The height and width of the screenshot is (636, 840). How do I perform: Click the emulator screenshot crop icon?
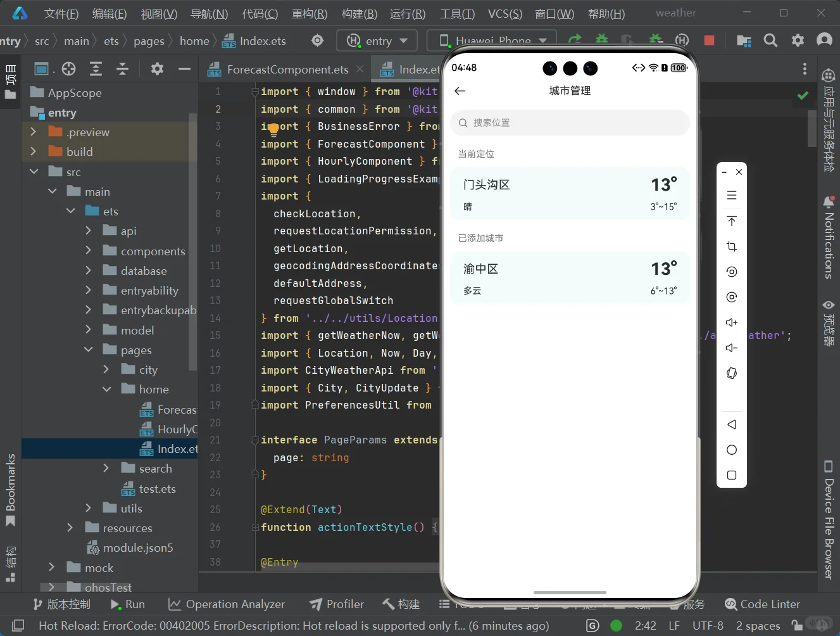coord(732,246)
